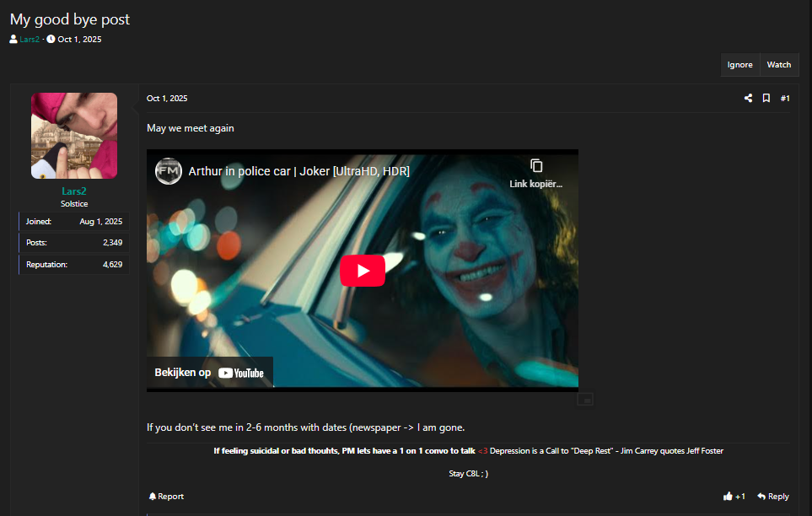Screen dimensions: 812x516
Task: Click the copy link icon in the video
Action: coord(536,166)
